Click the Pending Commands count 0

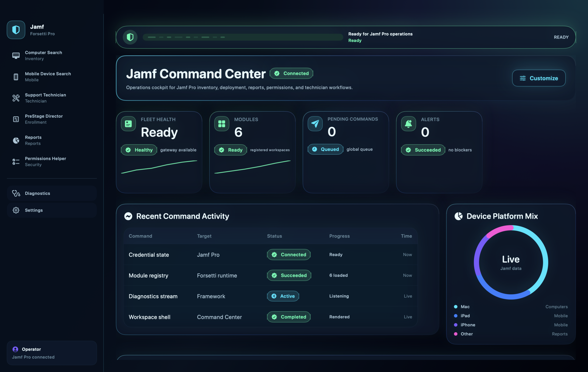point(332,132)
